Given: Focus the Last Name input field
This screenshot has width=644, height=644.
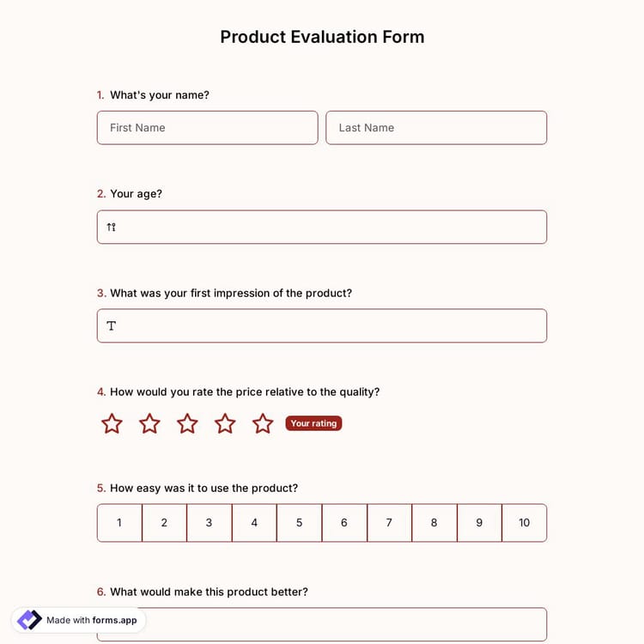Looking at the screenshot, I should 436,128.
